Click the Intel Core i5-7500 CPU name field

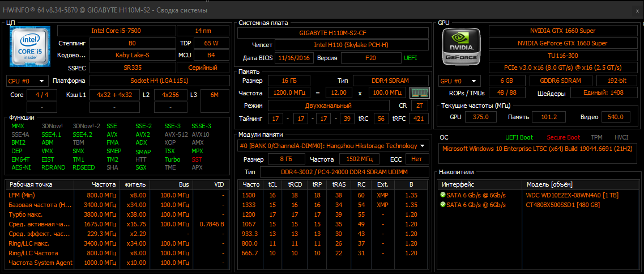pos(116,31)
